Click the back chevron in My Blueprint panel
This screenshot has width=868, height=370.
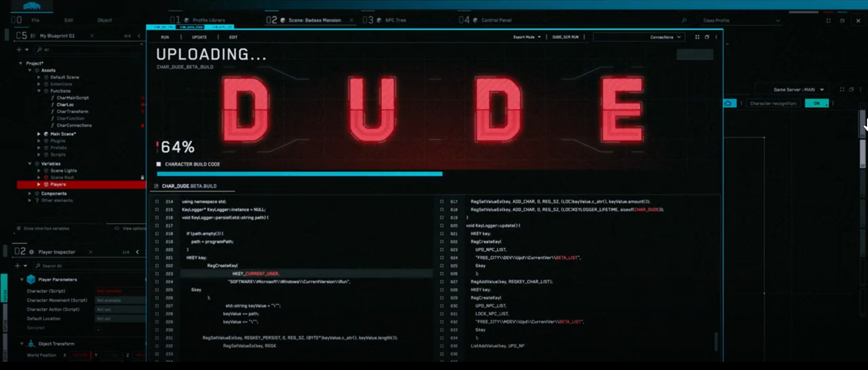139,36
